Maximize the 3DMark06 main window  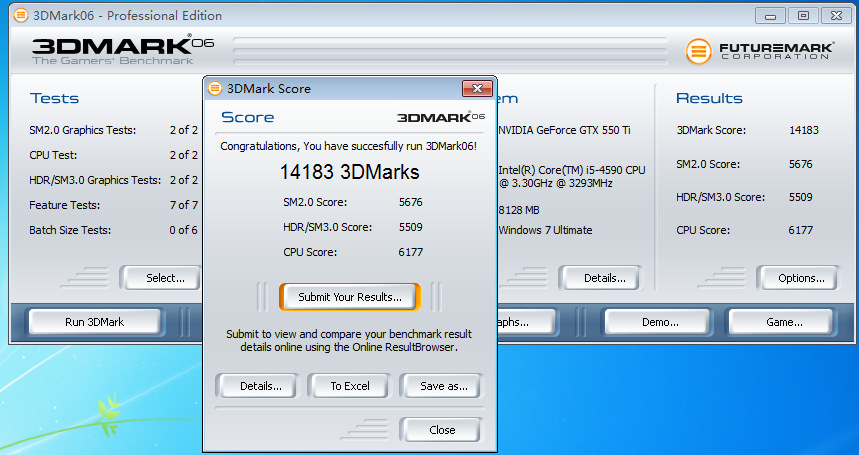pos(803,16)
